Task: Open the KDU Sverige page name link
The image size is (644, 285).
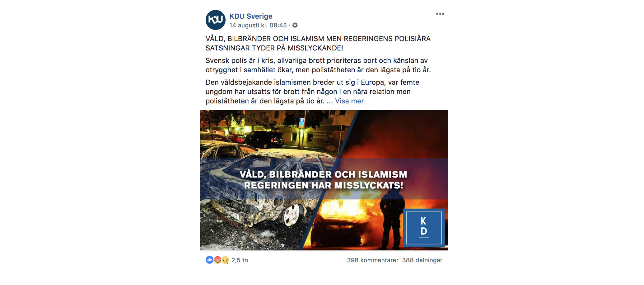Action: 251,16
